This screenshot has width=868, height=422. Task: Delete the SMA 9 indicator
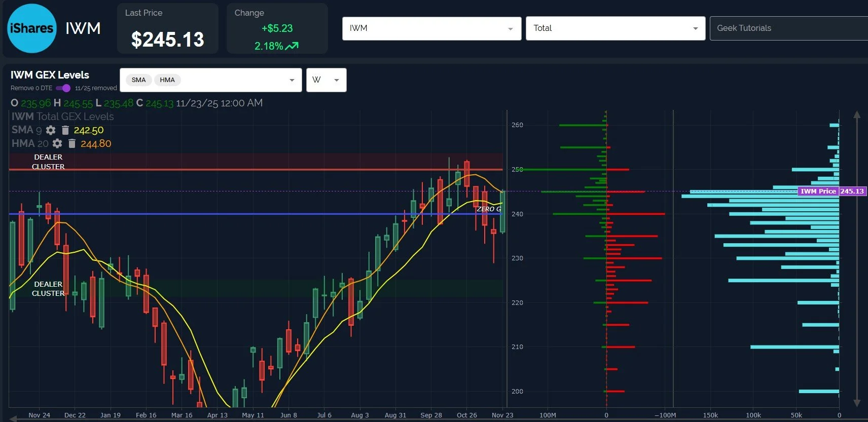point(65,130)
